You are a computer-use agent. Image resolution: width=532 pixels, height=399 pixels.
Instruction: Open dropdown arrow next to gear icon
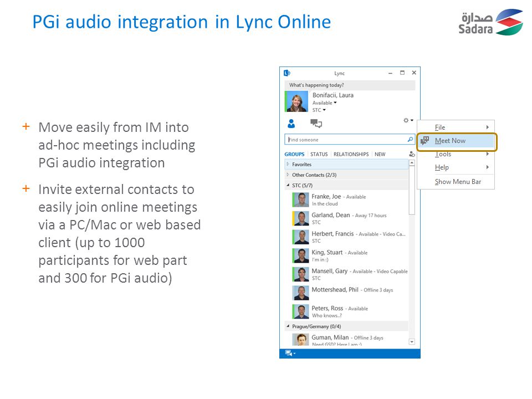tap(412, 120)
